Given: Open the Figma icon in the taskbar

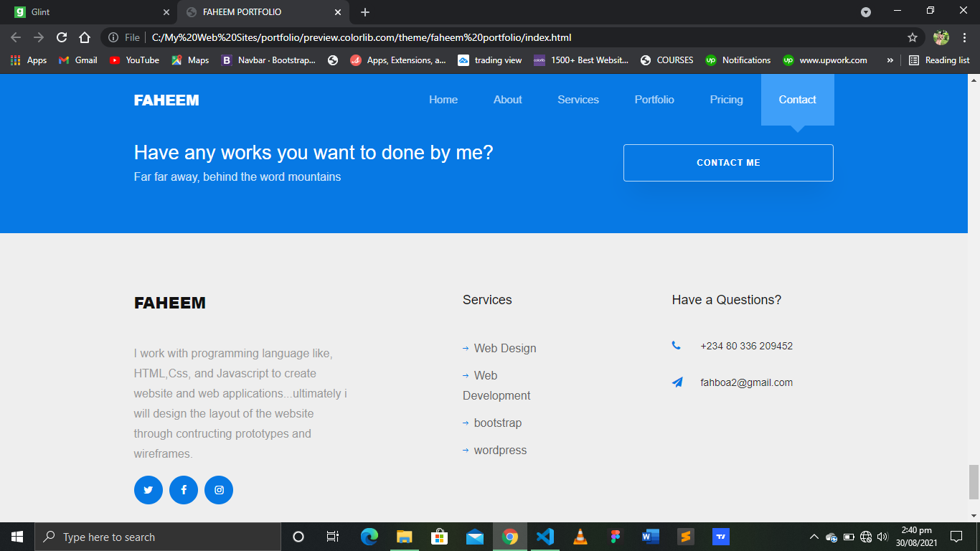Looking at the screenshot, I should (x=616, y=537).
